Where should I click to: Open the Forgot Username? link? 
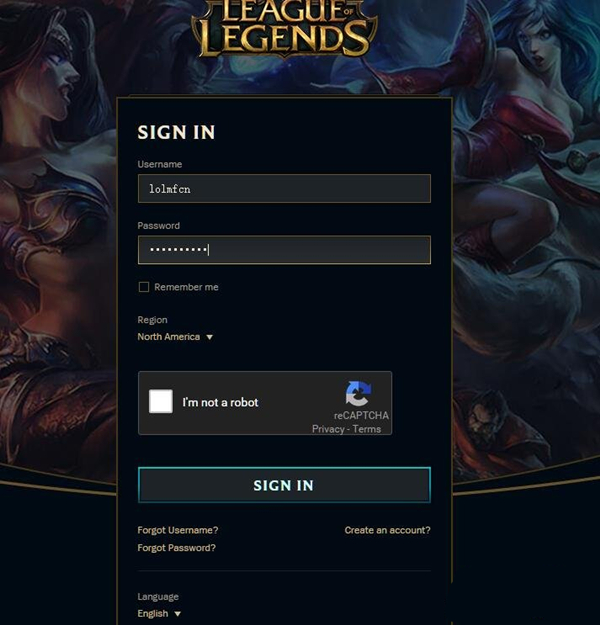point(178,530)
